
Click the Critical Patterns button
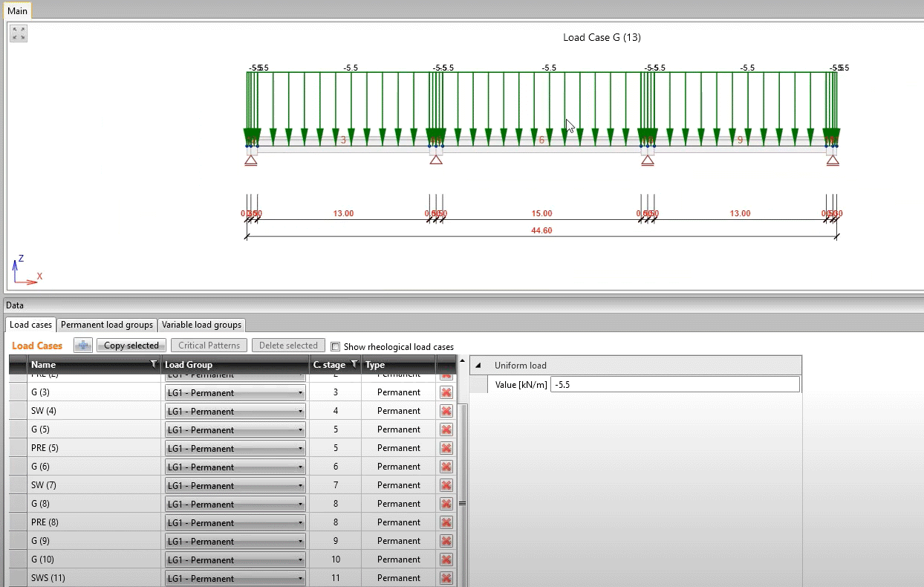pos(209,346)
